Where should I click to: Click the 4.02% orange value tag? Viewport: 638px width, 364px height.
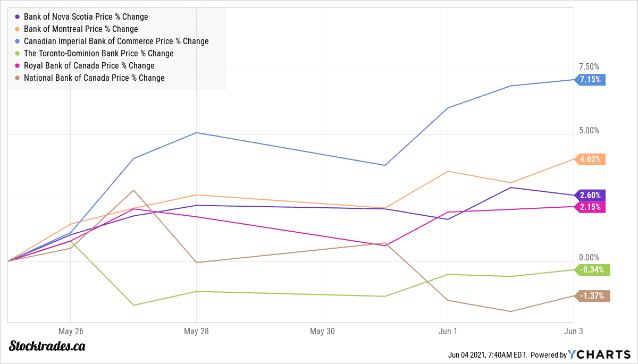click(x=590, y=159)
